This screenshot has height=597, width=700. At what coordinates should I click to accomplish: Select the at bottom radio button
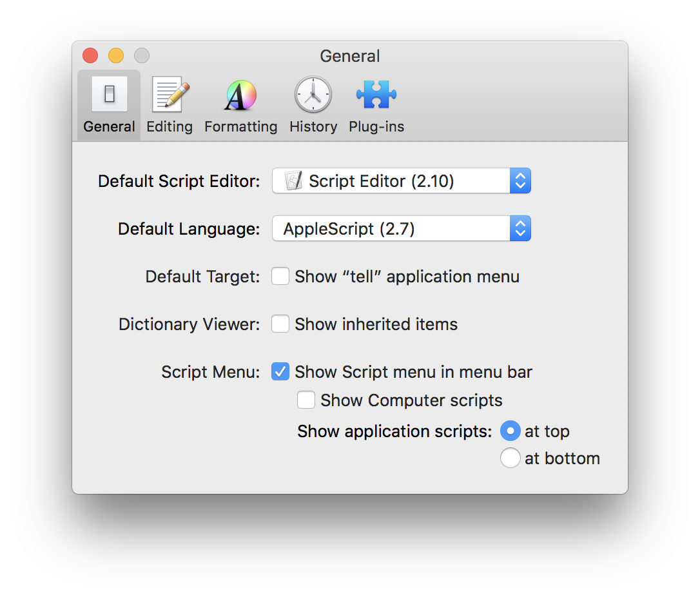point(510,458)
